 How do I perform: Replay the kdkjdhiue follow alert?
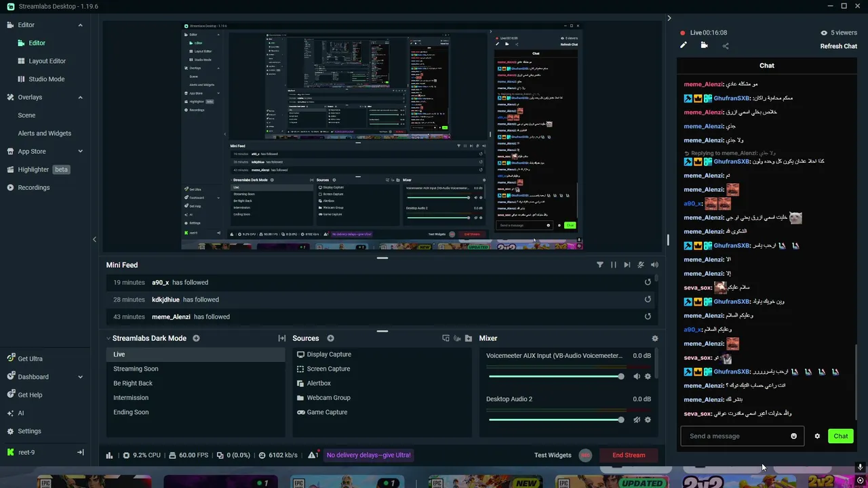click(x=648, y=299)
